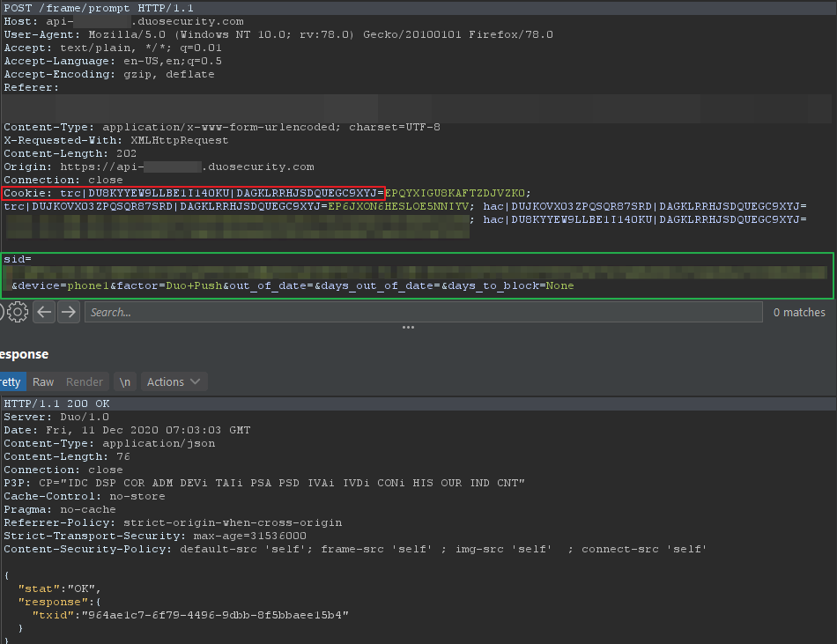Screen dimensions: 837x644
Task: Switch to the Raw view tab
Action: click(x=43, y=381)
